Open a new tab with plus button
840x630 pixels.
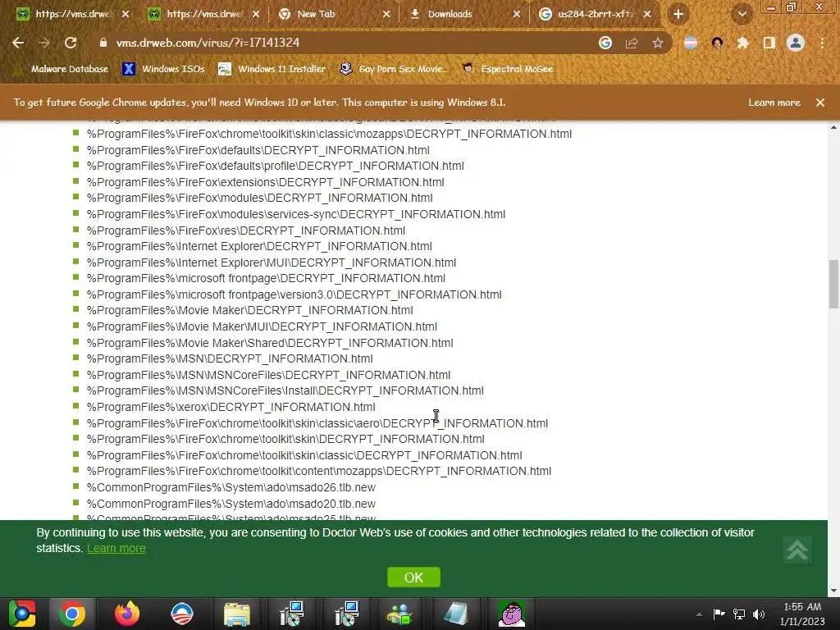coord(678,14)
